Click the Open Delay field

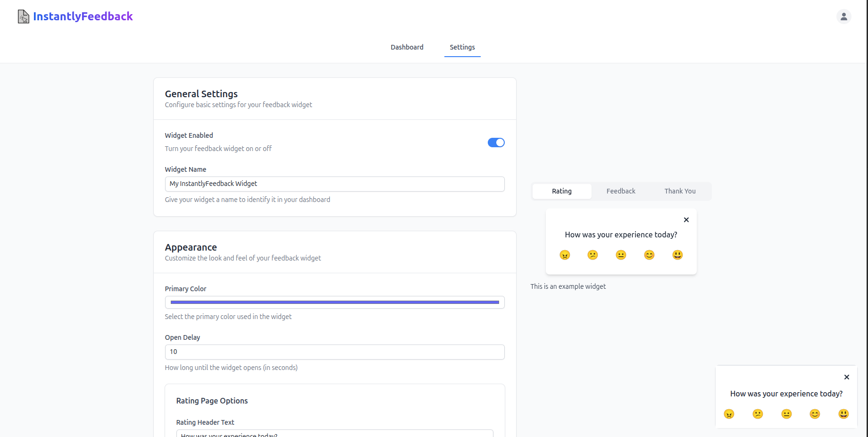click(x=334, y=352)
